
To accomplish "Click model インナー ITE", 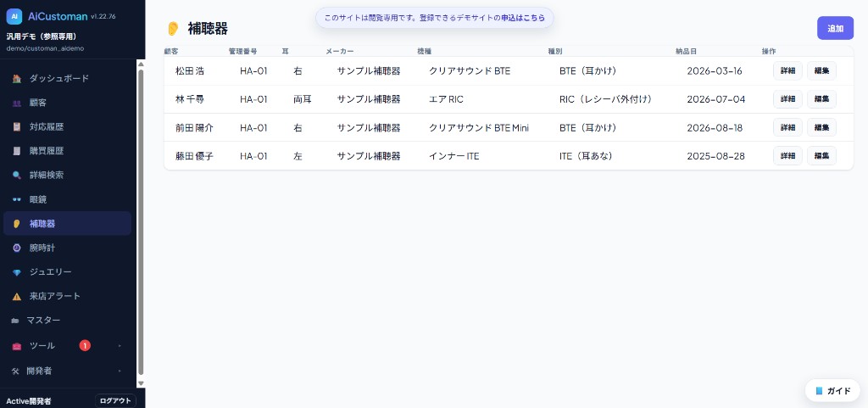I will [x=454, y=156].
